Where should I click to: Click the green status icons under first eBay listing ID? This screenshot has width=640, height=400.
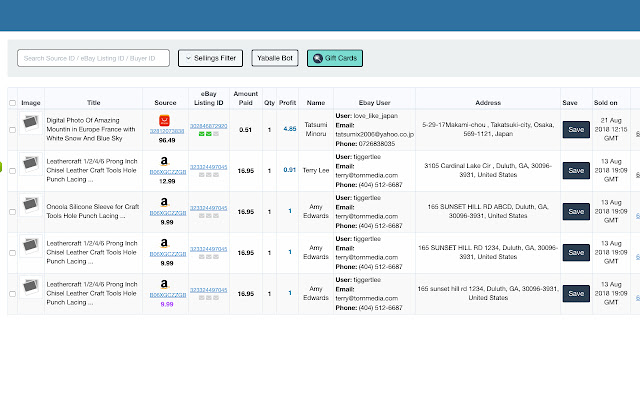[209, 133]
